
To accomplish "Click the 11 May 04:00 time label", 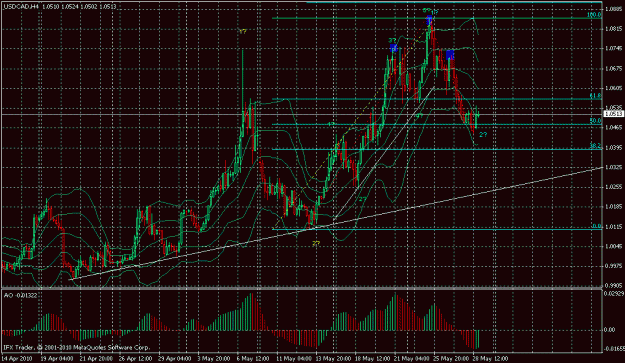I will coord(293,358).
